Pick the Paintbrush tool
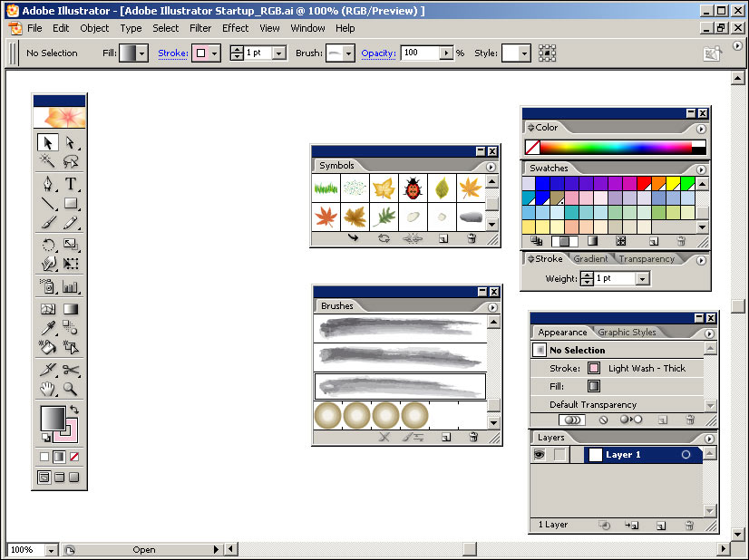This screenshot has width=749, height=560. click(x=48, y=223)
